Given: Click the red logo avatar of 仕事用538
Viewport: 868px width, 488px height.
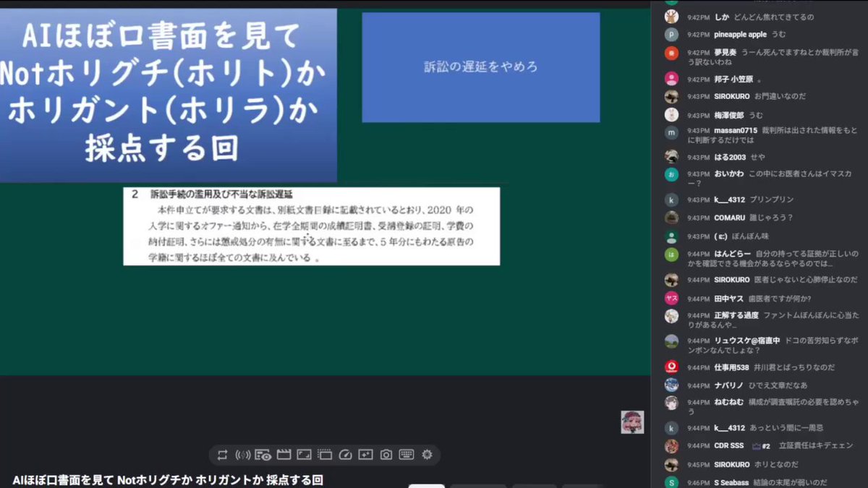Looking at the screenshot, I should [671, 367].
